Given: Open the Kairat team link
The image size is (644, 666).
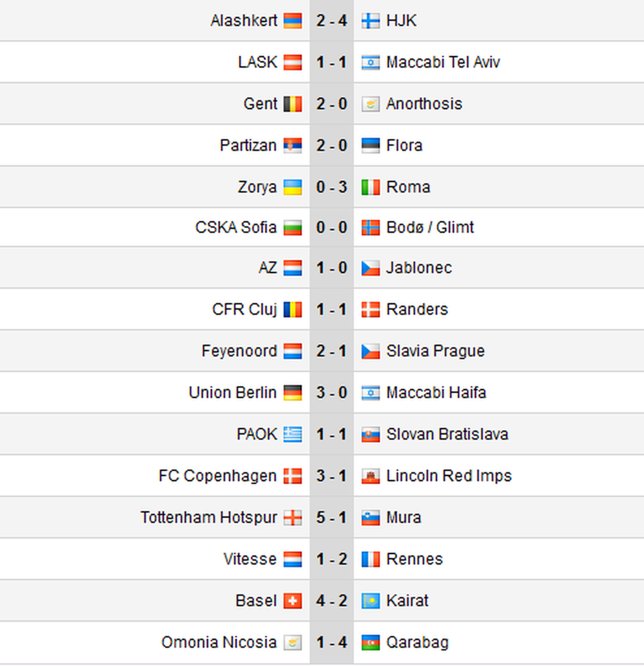Looking at the screenshot, I should tap(407, 601).
